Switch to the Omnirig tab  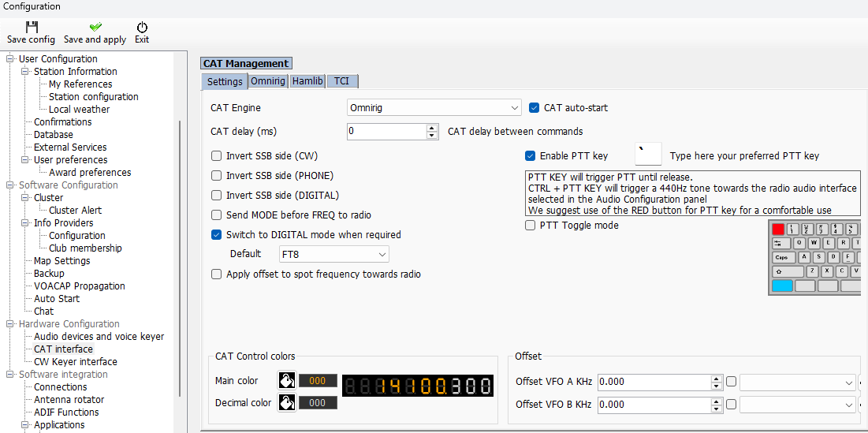[268, 80]
